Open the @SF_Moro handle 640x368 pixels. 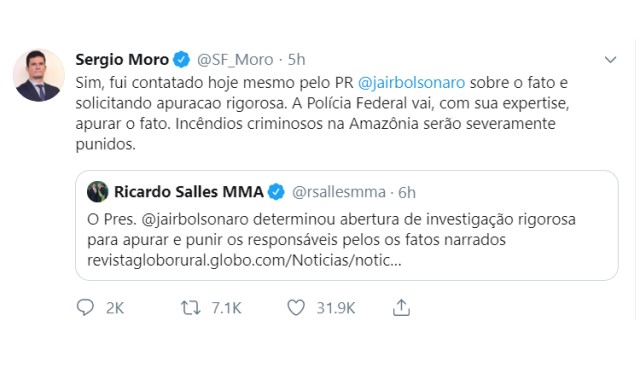pyautogui.click(x=235, y=60)
